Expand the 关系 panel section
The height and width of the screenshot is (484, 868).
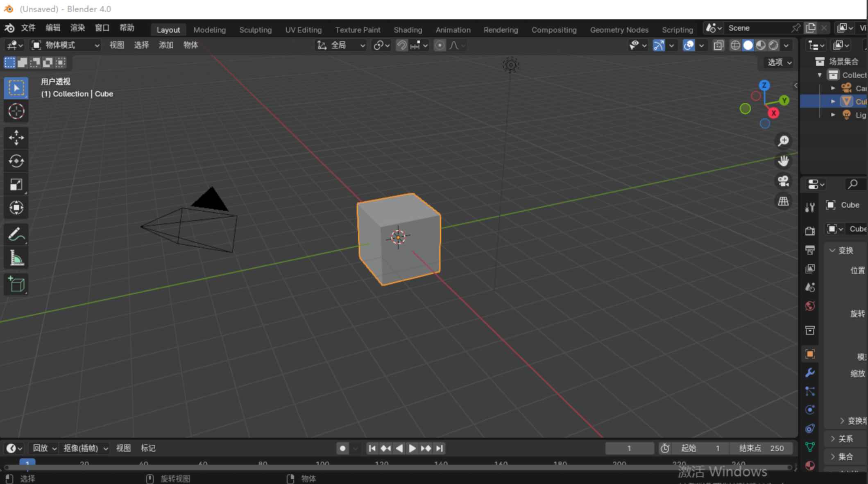(x=844, y=439)
